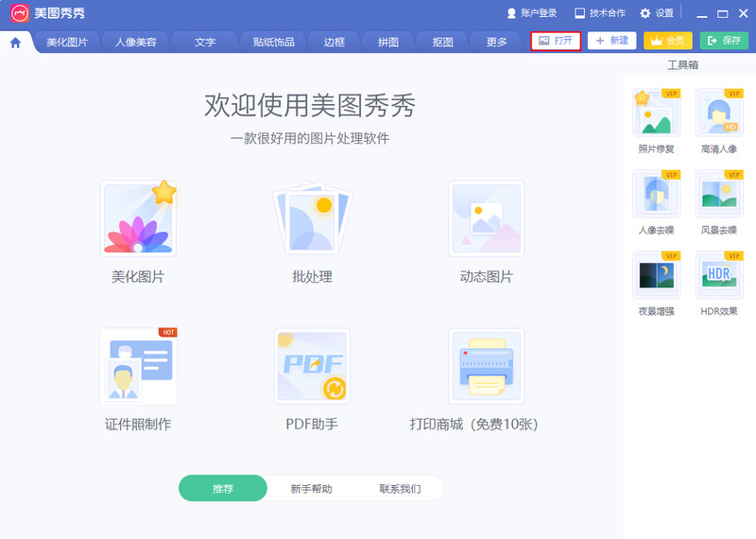Click the 保存 save button
The height and width of the screenshot is (539, 756).
tap(724, 41)
